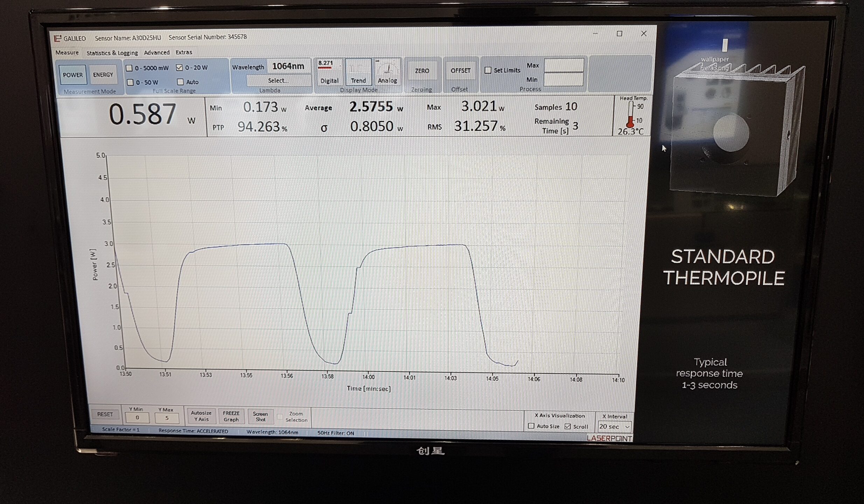Click the Remaining Time [s] 3 value

(x=575, y=126)
